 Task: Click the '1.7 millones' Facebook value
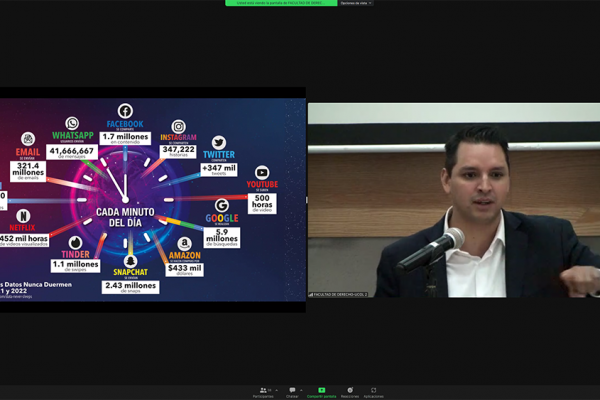point(125,138)
